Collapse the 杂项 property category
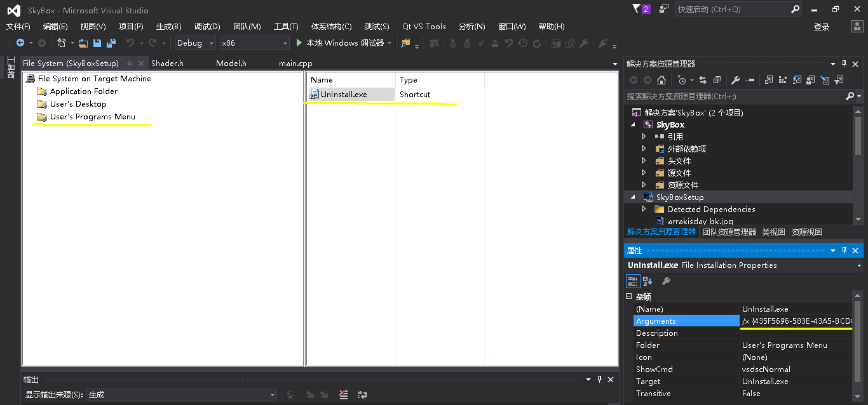868x405 pixels. pyautogui.click(x=629, y=296)
